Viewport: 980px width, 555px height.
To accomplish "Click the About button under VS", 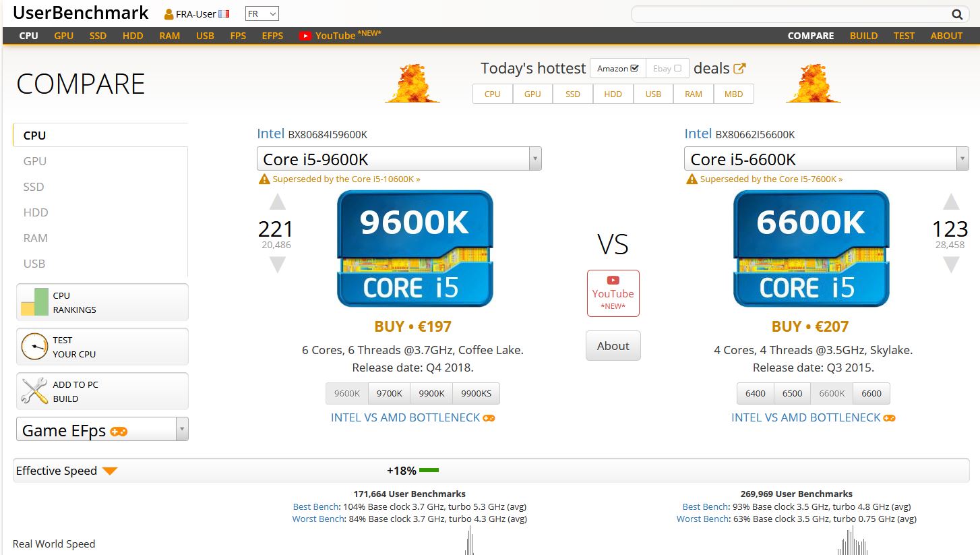I will [613, 346].
